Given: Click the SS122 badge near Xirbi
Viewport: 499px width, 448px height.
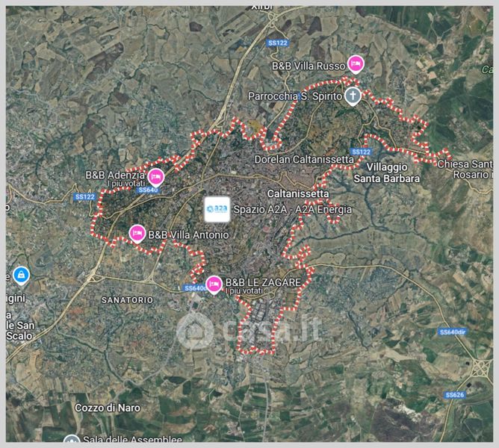Looking at the screenshot, I should click(x=277, y=43).
